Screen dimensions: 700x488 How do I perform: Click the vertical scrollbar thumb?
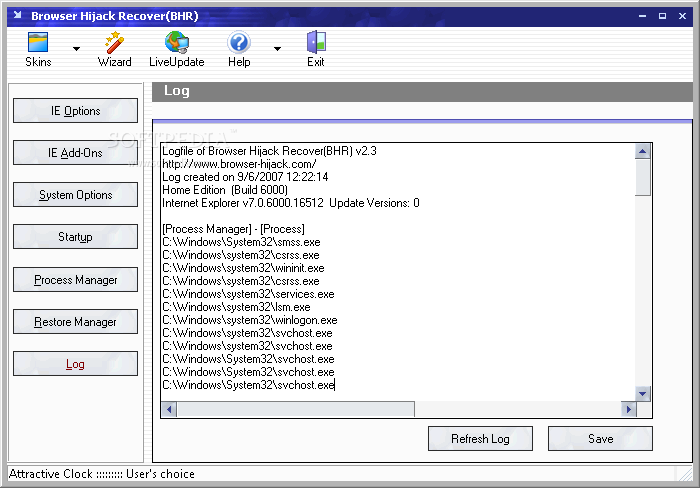[x=643, y=177]
